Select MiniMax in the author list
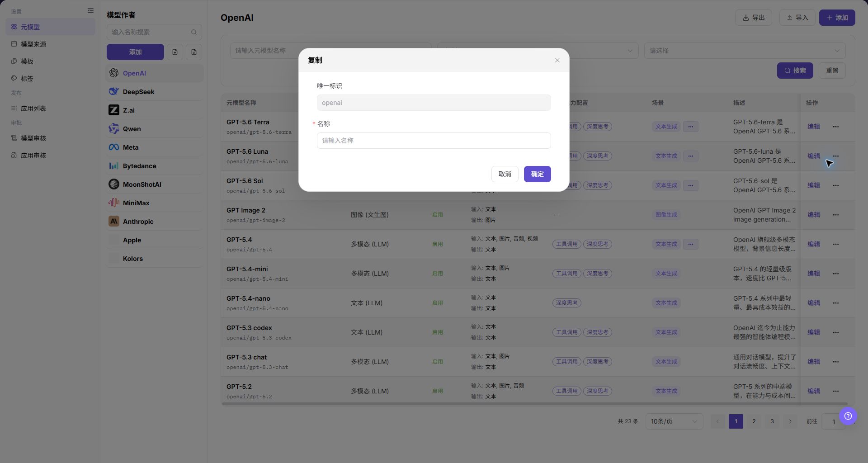868x463 pixels. [x=155, y=203]
